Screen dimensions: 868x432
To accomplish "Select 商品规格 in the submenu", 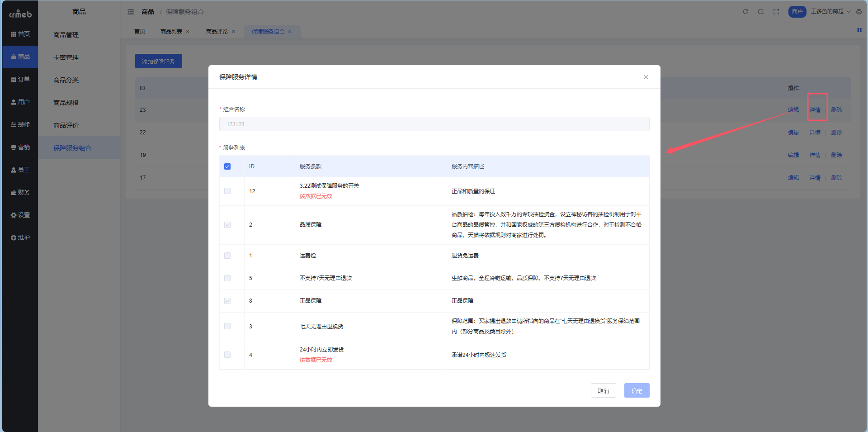I will pos(66,103).
